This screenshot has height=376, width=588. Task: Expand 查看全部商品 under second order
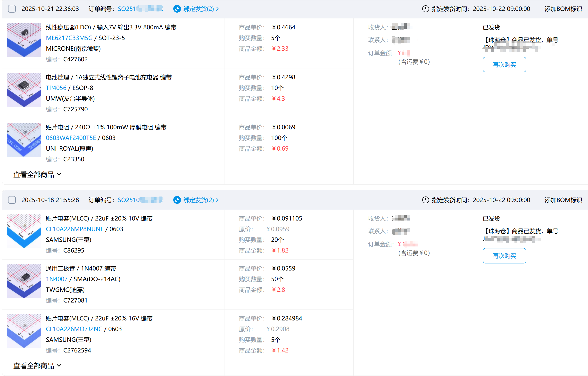37,366
